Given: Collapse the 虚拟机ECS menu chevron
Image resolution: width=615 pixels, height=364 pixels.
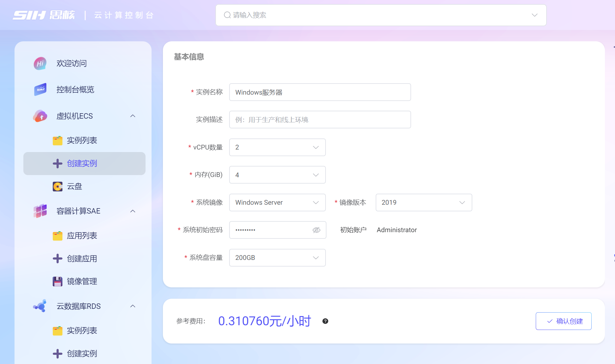Looking at the screenshot, I should (133, 116).
